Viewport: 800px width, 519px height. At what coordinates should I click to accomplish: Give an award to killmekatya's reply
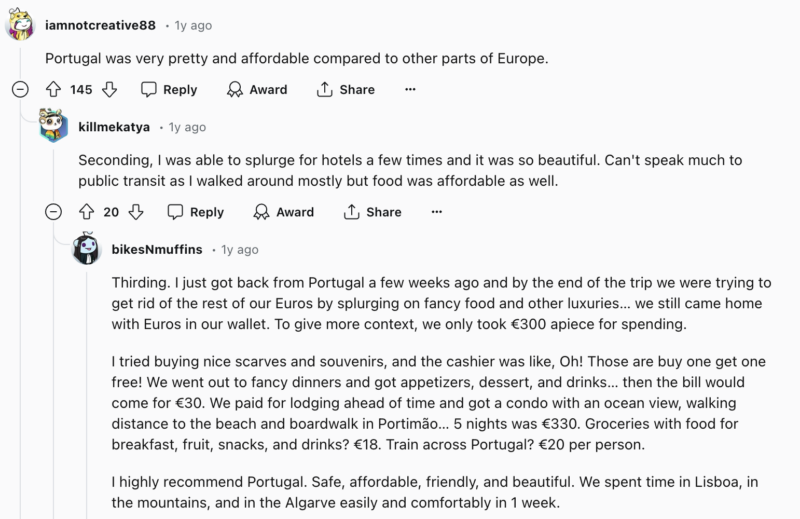click(x=284, y=212)
